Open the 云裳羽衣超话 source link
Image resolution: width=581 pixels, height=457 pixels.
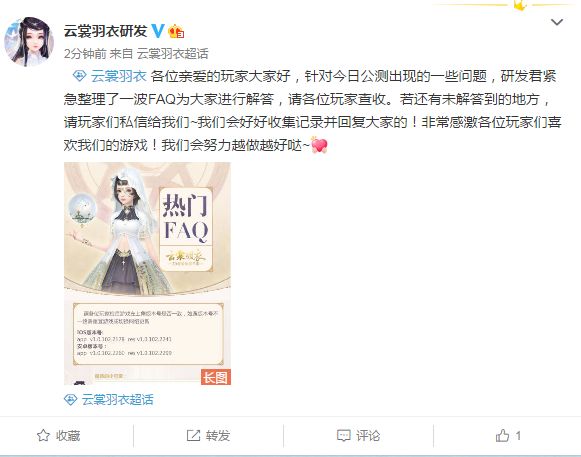click(172, 54)
